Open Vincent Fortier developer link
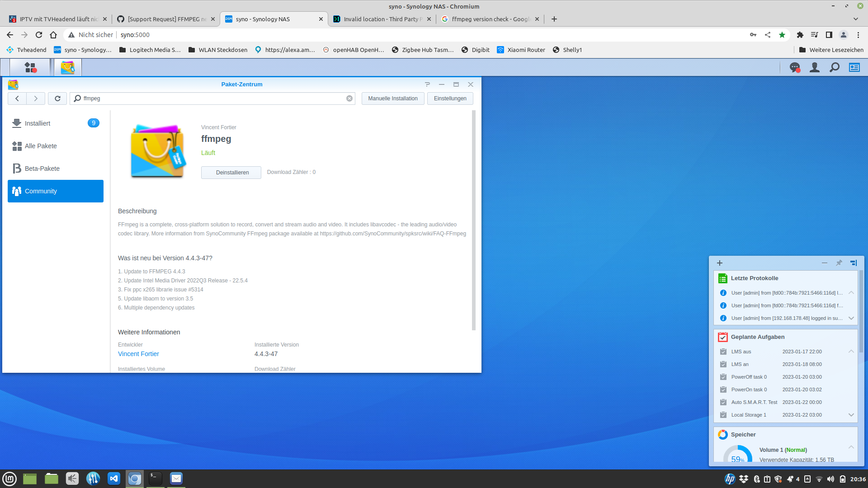The height and width of the screenshot is (488, 868). point(138,354)
